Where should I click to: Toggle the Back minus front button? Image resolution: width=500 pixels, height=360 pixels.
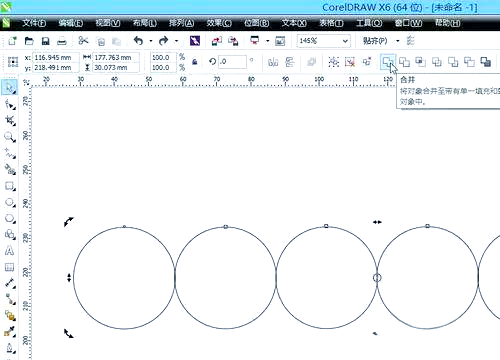[x=469, y=62]
